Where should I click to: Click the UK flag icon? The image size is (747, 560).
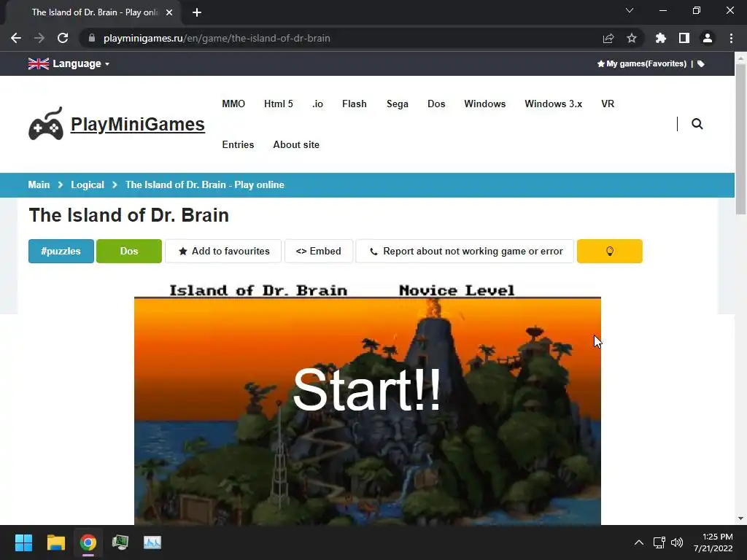click(x=39, y=64)
